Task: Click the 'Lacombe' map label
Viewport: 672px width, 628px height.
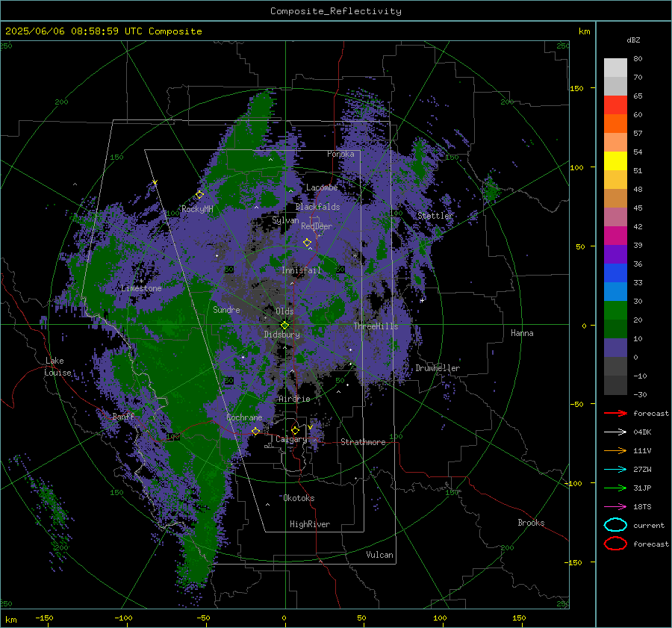Action: tap(322, 187)
